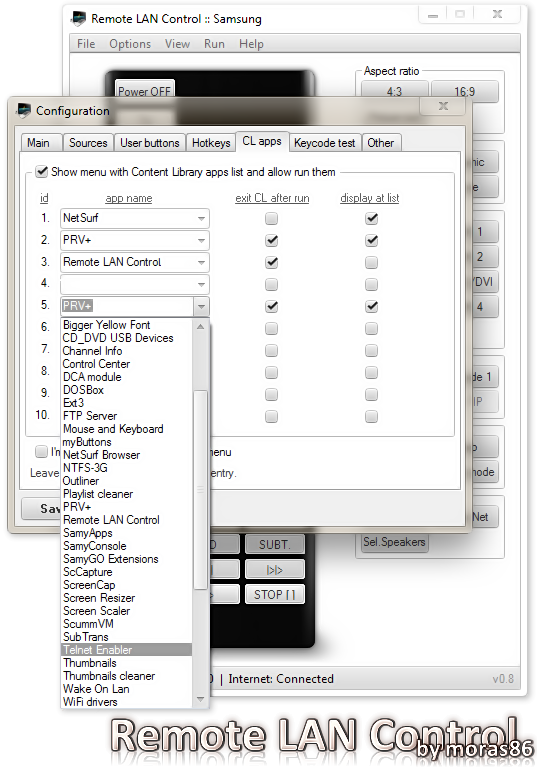Click the dropdown list scrollbar down arrow
Viewport: 540px width, 770px height.
point(200,700)
